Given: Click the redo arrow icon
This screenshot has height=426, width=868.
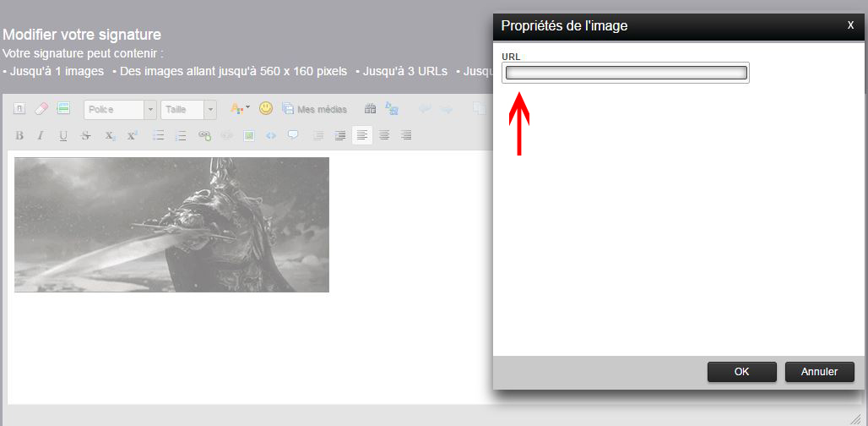Looking at the screenshot, I should (447, 109).
